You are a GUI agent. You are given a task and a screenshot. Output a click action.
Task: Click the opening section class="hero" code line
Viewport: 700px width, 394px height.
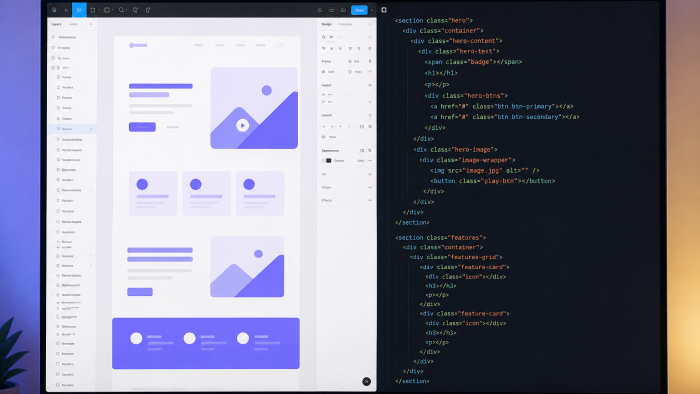pos(433,21)
